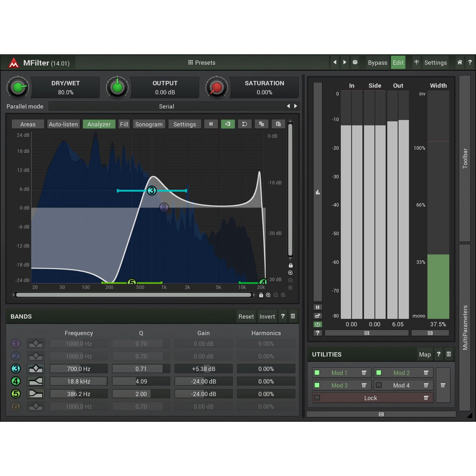The image size is (476, 476).
Task: Click the meter's pop-out window icon
Action: click(317, 316)
